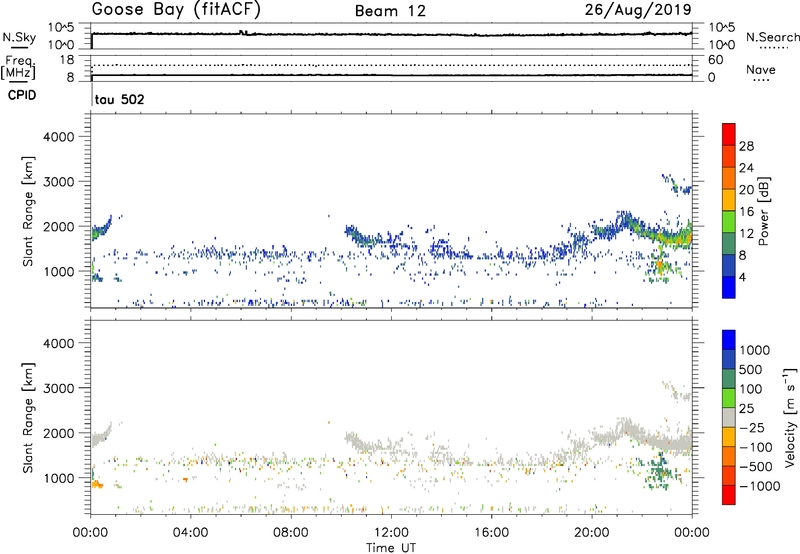
Task: Click the "12:00" time axis label
Action: (x=391, y=533)
